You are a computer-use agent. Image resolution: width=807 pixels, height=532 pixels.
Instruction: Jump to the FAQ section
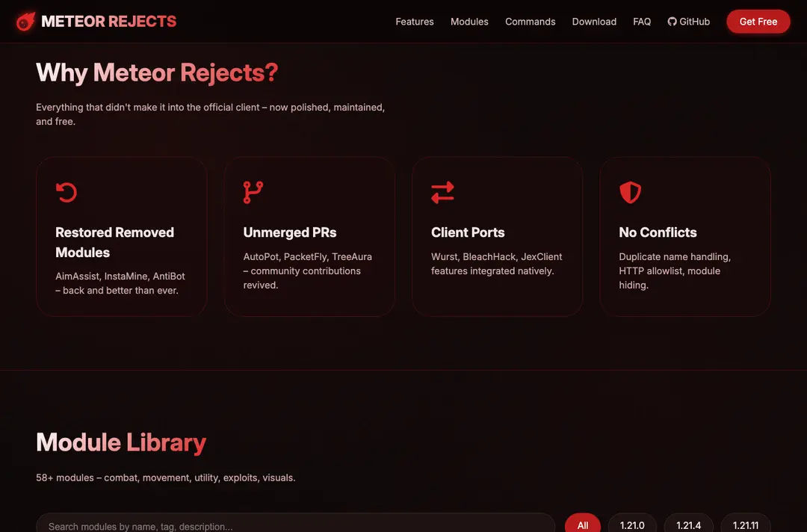(x=642, y=22)
